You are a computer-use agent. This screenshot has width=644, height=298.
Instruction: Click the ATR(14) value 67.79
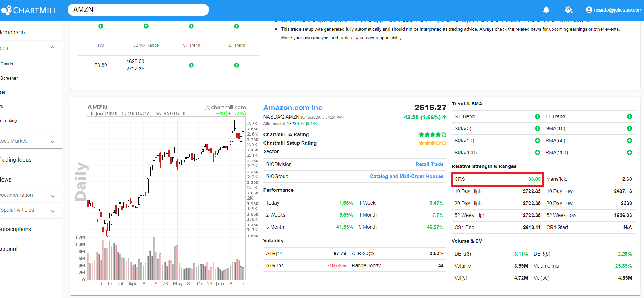pyautogui.click(x=340, y=253)
